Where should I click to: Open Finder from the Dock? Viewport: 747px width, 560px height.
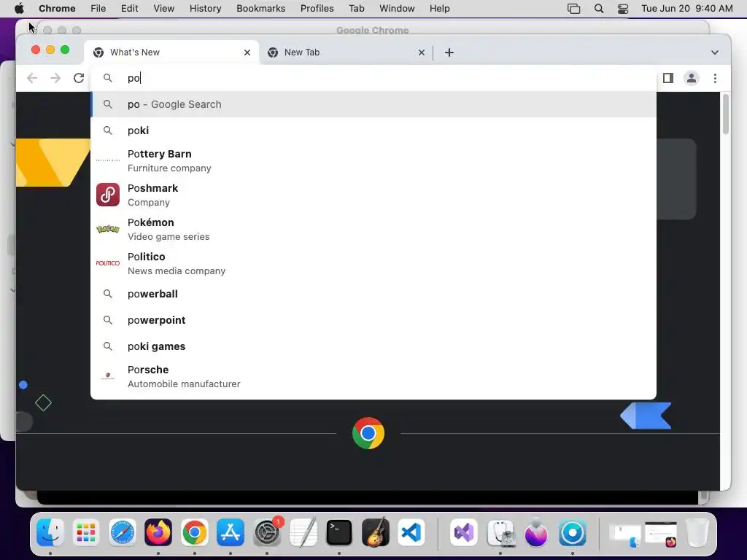coord(50,532)
